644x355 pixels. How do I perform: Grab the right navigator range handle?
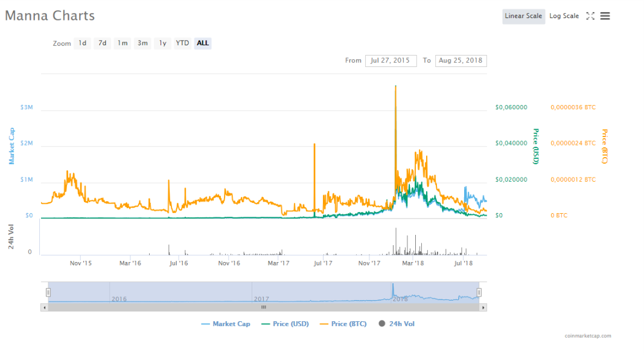tap(479, 292)
